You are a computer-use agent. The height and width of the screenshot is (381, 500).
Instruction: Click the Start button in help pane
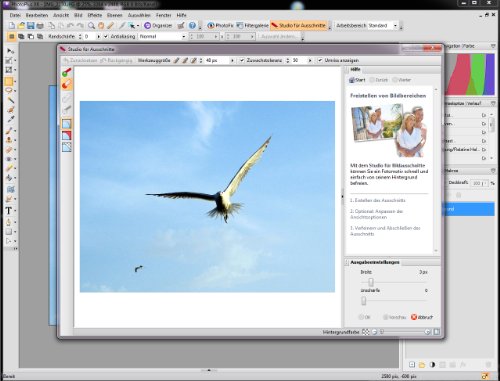357,80
